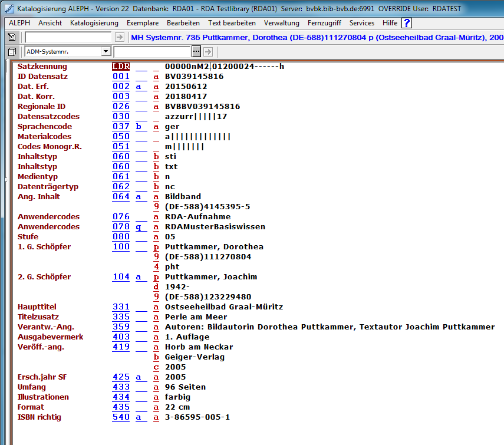Open the Katalogisierung menu
The width and height of the screenshot is (504, 445).
pyautogui.click(x=94, y=23)
